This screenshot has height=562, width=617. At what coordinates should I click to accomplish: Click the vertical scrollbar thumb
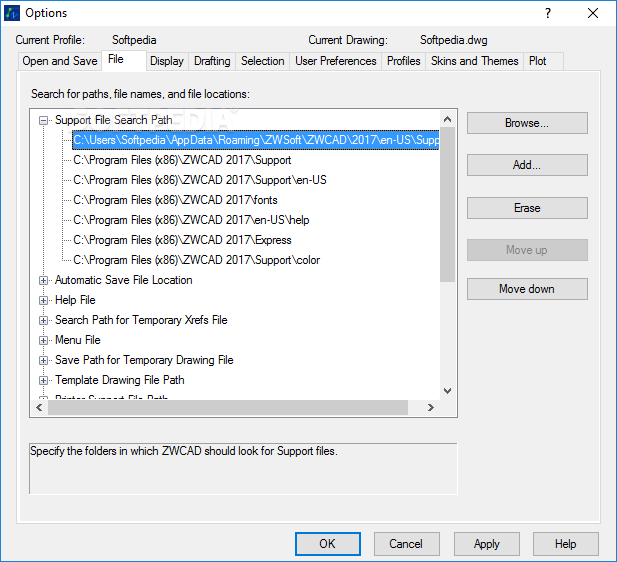447,205
